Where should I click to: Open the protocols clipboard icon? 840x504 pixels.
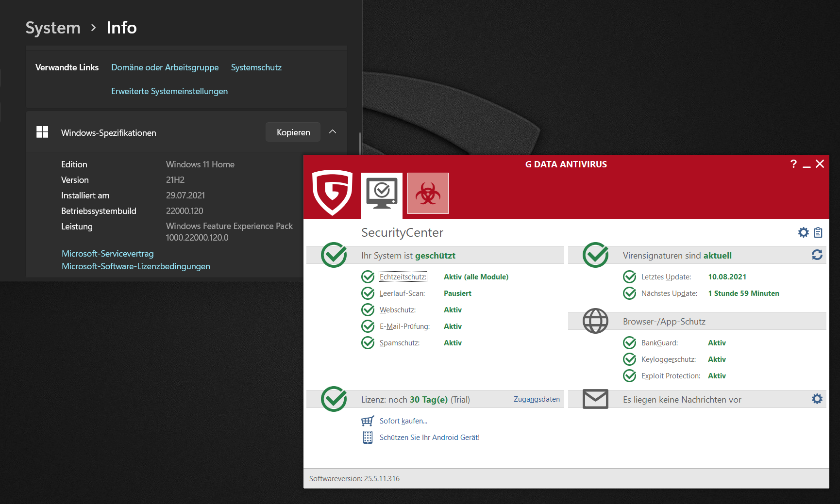(818, 232)
